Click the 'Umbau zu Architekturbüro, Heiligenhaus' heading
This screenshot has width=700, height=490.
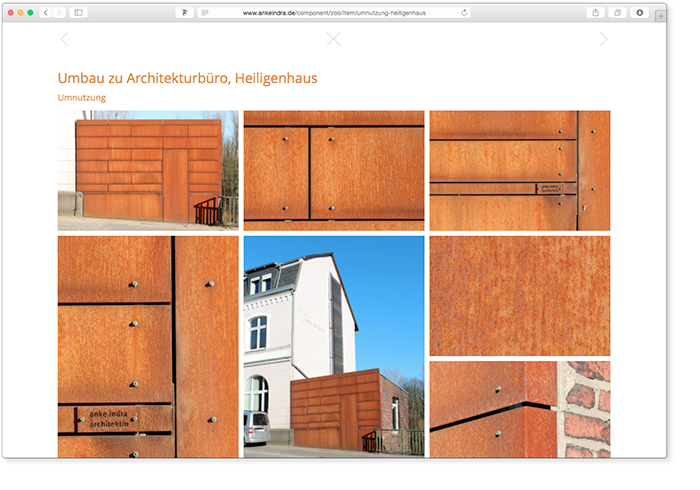pos(187,78)
